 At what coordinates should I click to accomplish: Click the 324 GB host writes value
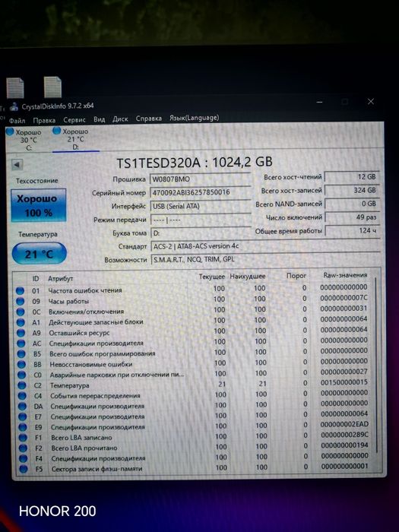point(352,190)
